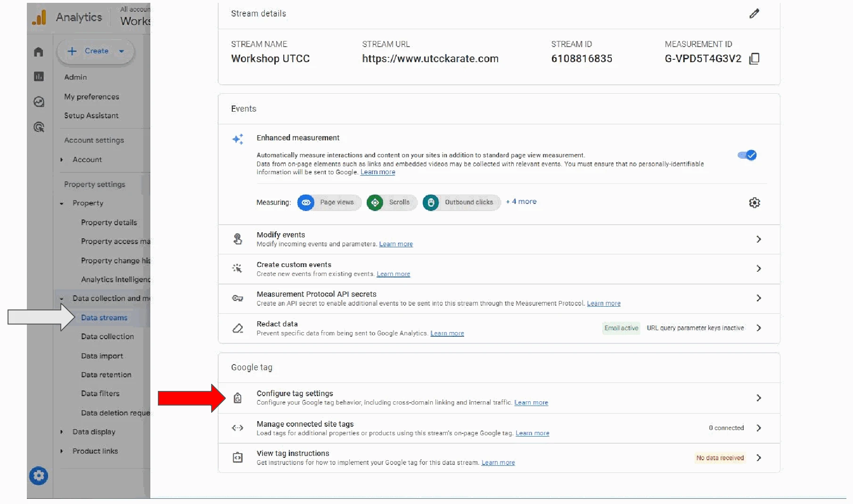Open the Advertising icon in sidebar

point(39,127)
